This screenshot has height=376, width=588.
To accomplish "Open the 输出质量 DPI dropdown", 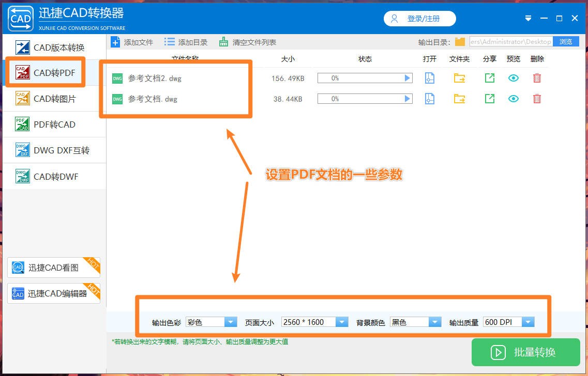I will [527, 322].
